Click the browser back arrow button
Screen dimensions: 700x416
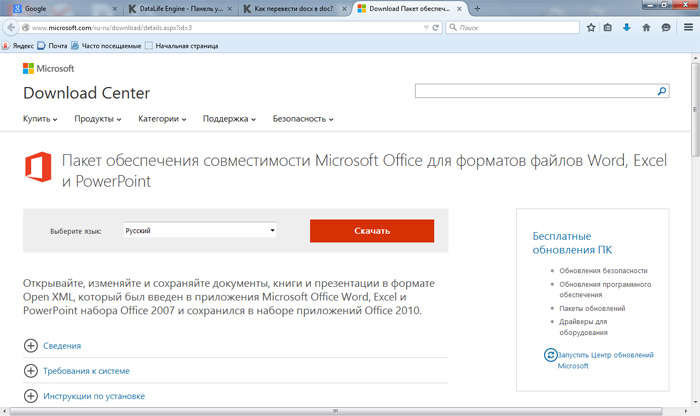(11, 27)
